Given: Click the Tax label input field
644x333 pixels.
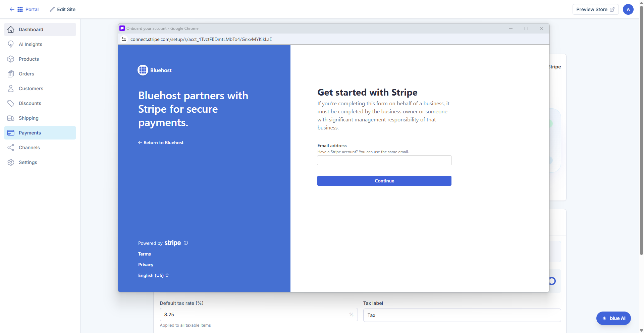Looking at the screenshot, I should [462, 315].
